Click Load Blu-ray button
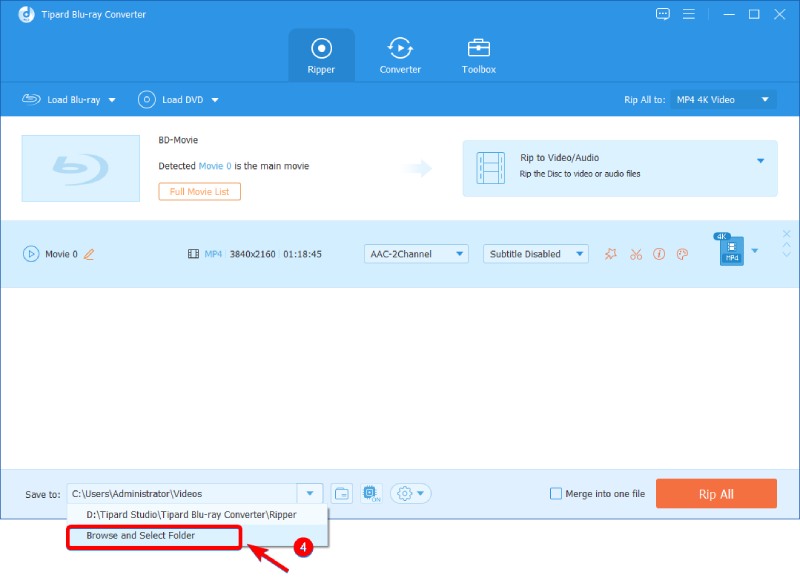The width and height of the screenshot is (800, 581). point(61,99)
